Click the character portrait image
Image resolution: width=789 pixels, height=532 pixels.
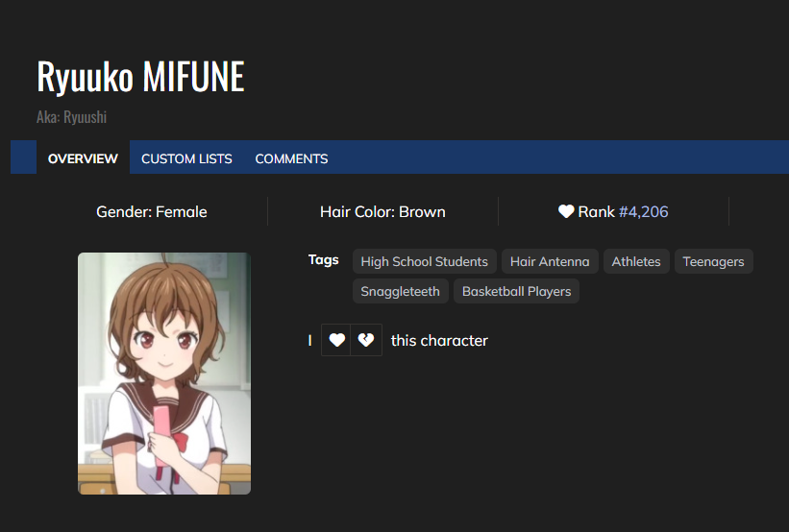164,374
